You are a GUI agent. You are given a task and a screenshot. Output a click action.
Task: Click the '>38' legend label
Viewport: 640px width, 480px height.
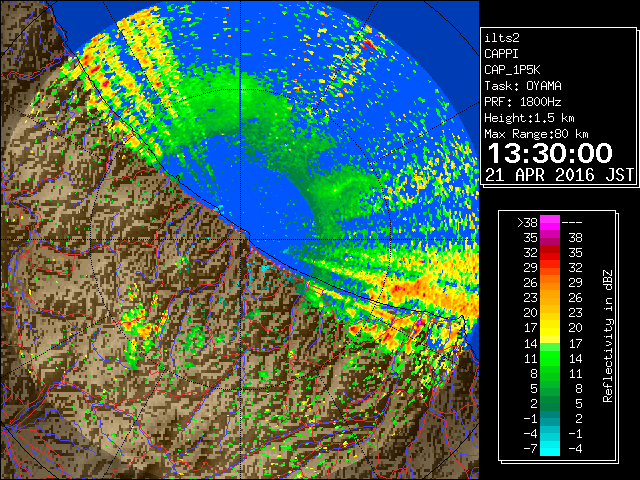527,223
